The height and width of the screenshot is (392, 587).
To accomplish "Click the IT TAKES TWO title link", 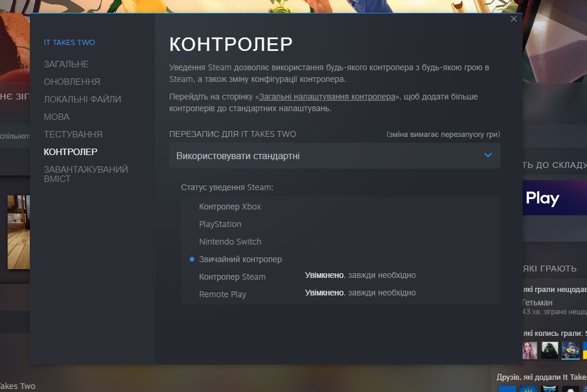I will pyautogui.click(x=69, y=42).
